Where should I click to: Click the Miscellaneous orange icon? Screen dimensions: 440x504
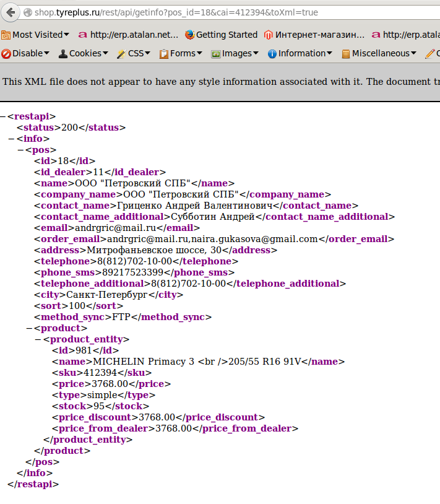tap(345, 54)
